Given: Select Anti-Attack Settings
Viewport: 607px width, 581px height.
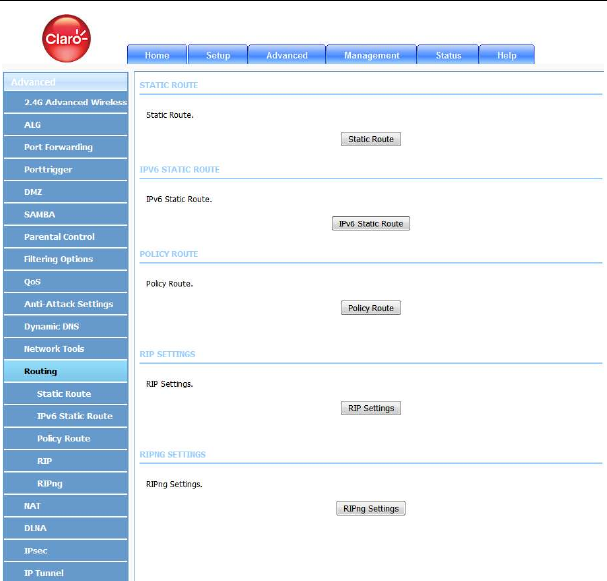Looking at the screenshot, I should pos(65,304).
